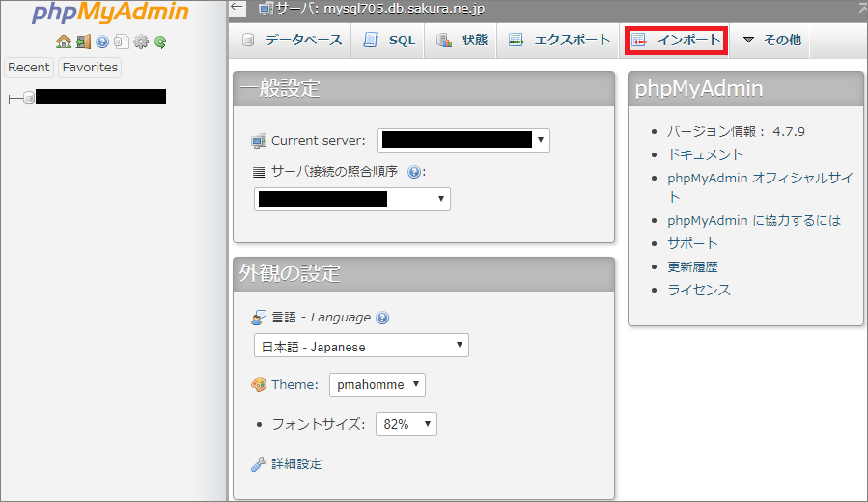Open navigation panel settings gear icon
Image resolution: width=868 pixels, height=502 pixels.
click(141, 42)
